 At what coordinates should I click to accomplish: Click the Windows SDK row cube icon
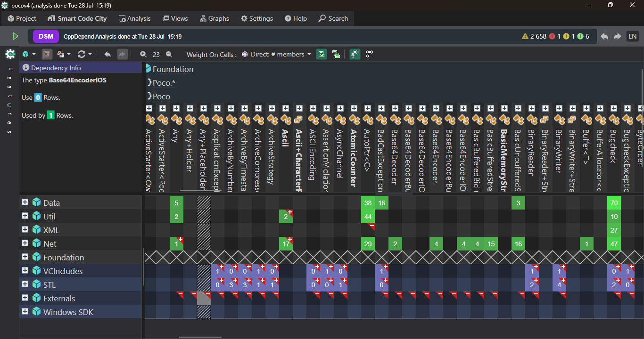click(x=37, y=312)
